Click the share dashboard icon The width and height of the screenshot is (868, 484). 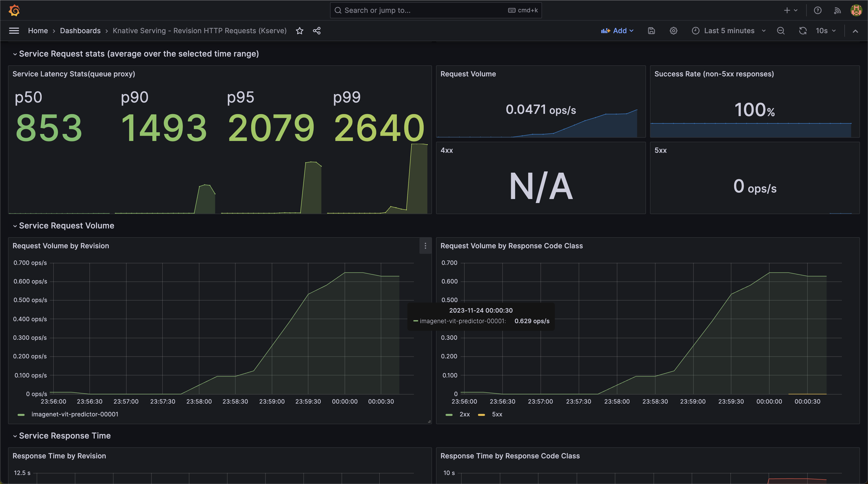[x=316, y=31]
